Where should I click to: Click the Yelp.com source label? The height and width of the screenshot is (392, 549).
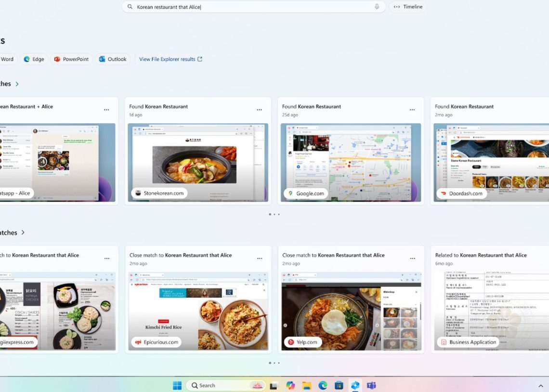(302, 342)
